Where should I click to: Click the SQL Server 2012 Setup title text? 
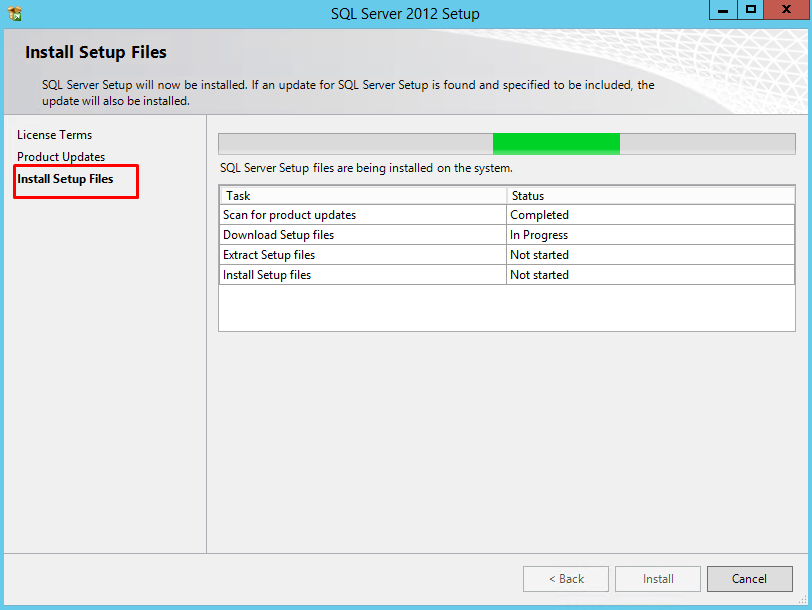tap(405, 14)
